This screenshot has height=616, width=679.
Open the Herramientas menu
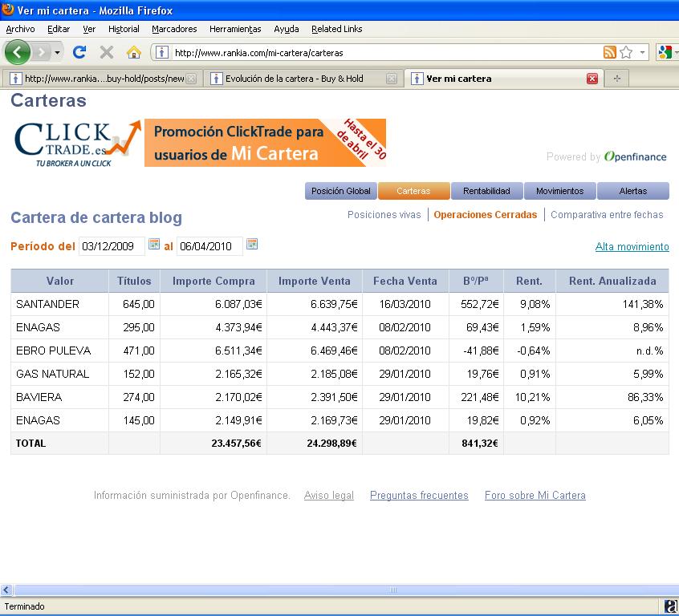tap(235, 29)
